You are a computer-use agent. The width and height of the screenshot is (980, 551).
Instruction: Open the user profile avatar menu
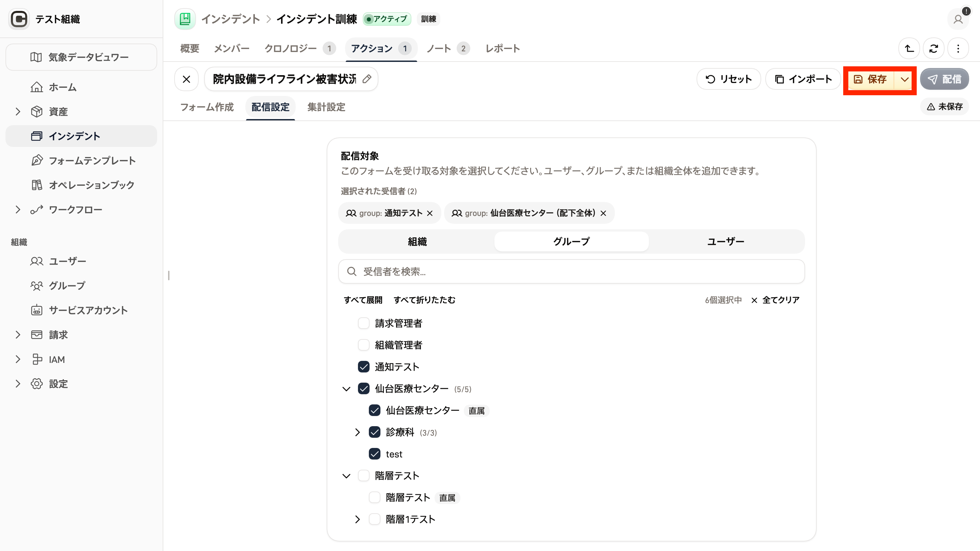coord(958,19)
